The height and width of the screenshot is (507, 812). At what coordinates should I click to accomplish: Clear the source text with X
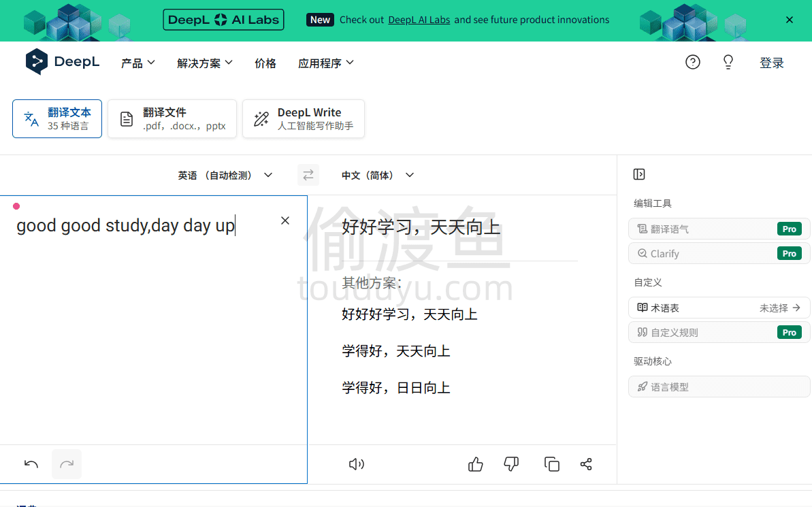point(285,220)
